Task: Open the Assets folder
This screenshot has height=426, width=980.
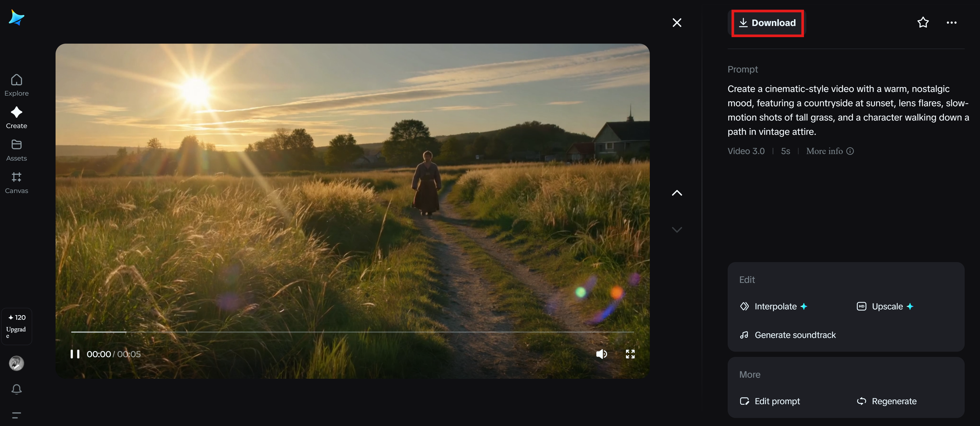Action: click(x=16, y=150)
